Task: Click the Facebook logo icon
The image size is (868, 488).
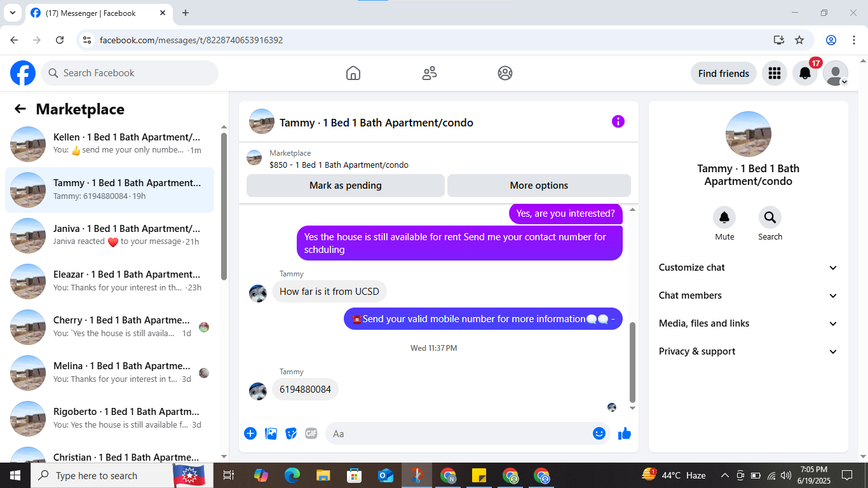Action: tap(23, 73)
